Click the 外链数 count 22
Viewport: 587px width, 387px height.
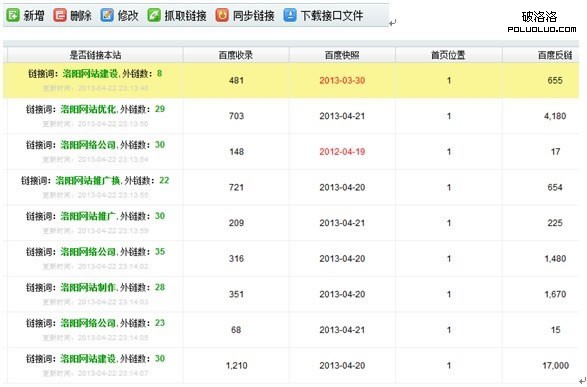point(164,180)
